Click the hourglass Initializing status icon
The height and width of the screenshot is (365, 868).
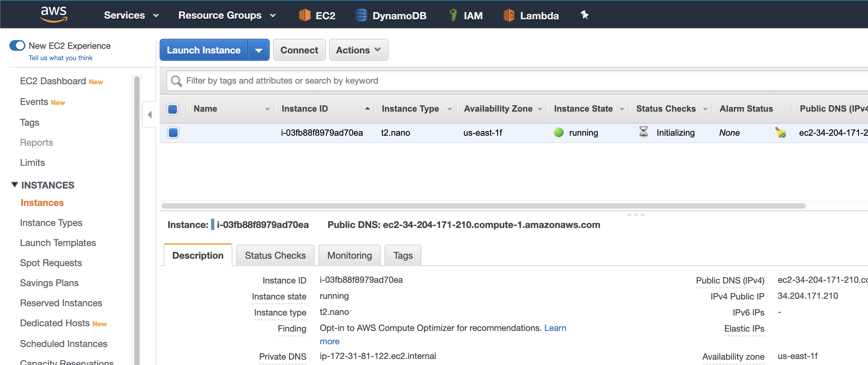[644, 132]
